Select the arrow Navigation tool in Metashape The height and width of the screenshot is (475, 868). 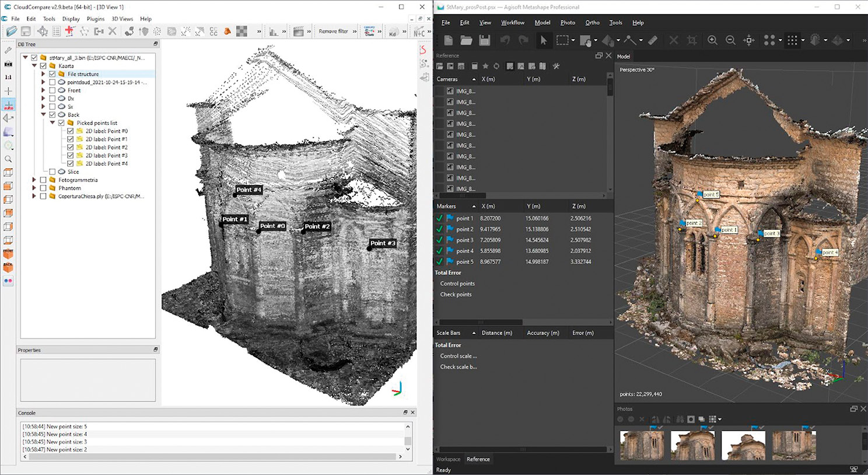coord(543,40)
